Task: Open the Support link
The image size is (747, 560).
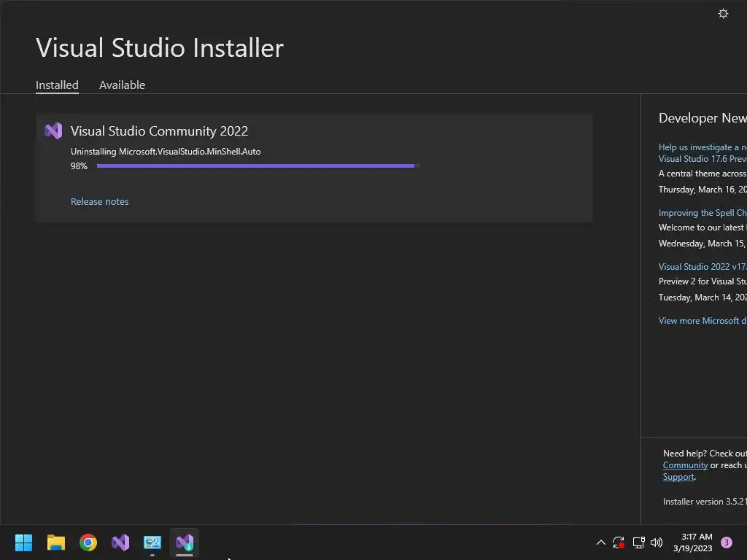Action: (678, 477)
